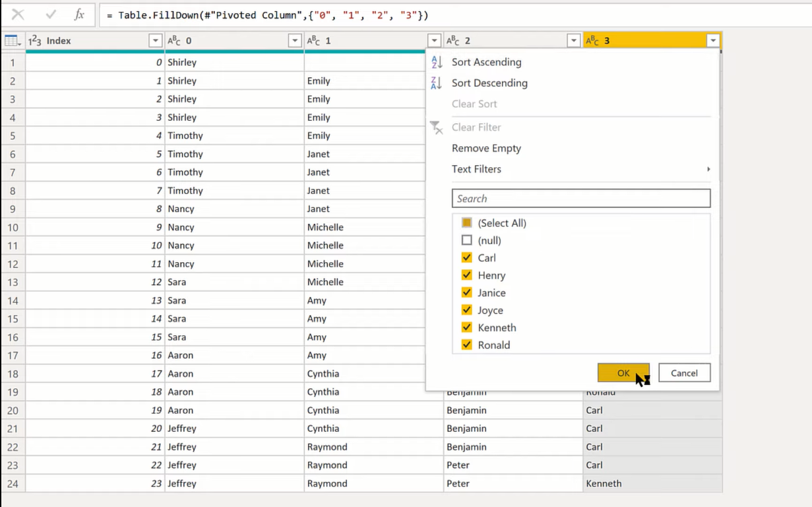This screenshot has width=812, height=507.
Task: Select Remove Empty in filter menu
Action: click(486, 149)
